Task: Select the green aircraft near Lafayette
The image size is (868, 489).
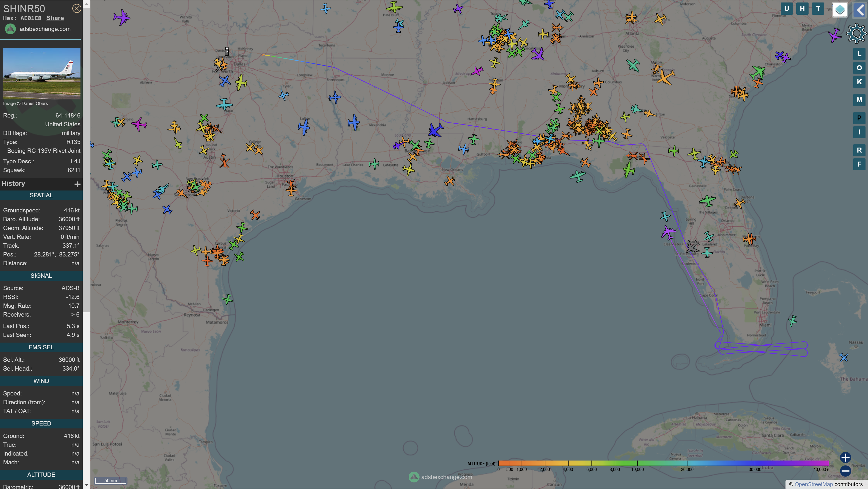Action: (x=374, y=164)
